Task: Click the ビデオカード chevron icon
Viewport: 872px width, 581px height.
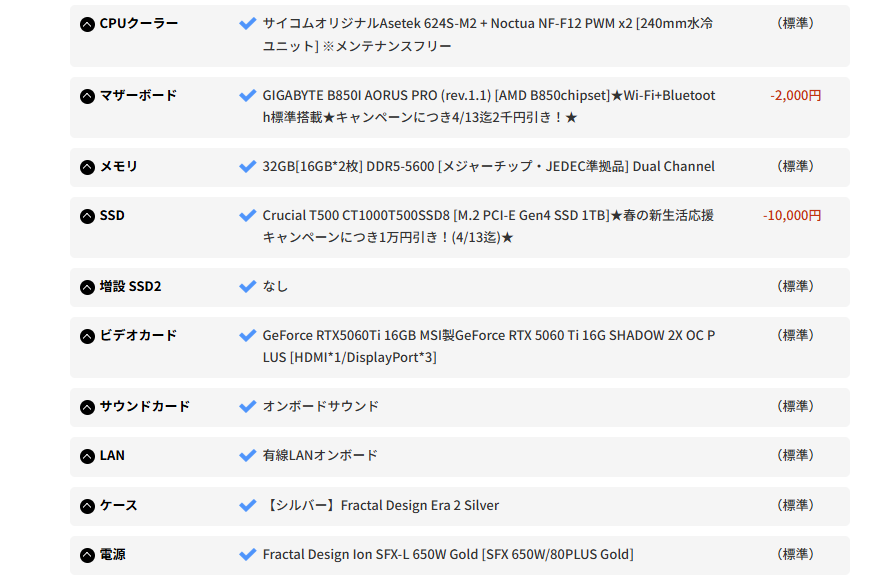Action: 87,336
